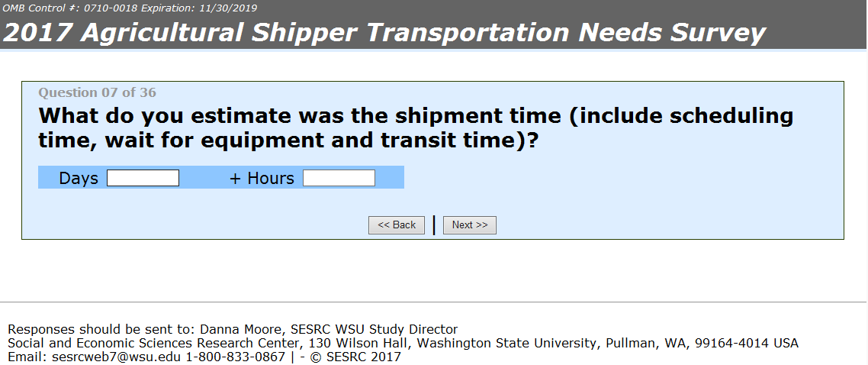Click the Question 07 of 36 label

97,93
